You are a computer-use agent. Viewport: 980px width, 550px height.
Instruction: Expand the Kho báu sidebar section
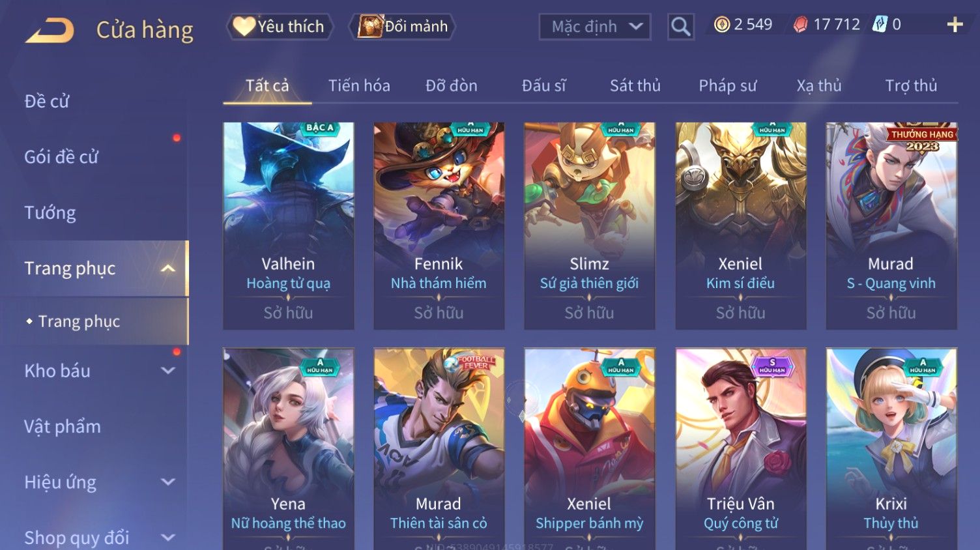168,371
